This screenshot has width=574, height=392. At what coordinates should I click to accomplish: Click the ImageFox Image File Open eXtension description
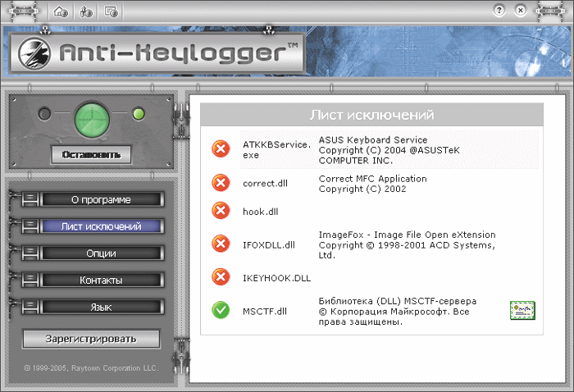407,245
